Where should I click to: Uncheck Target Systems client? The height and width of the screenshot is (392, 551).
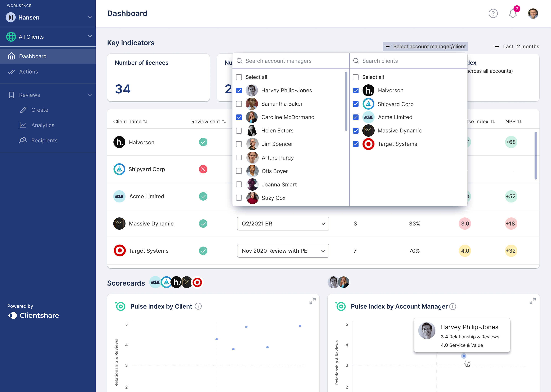pos(356,144)
